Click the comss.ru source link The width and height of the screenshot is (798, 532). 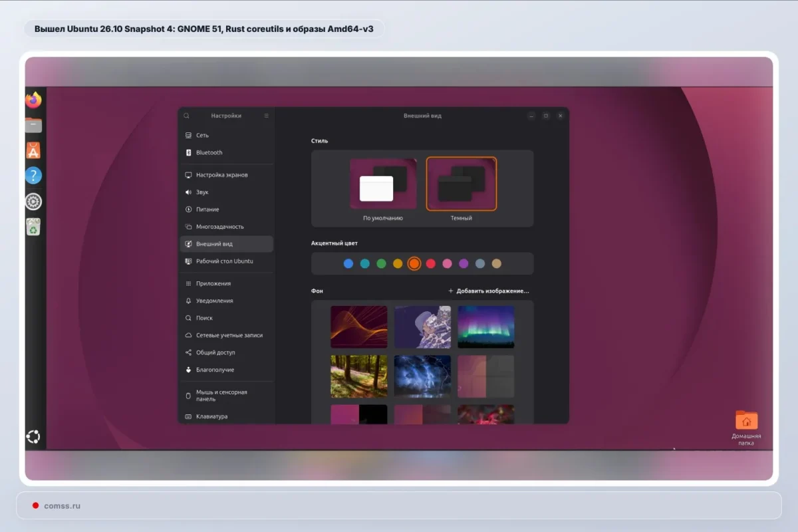pyautogui.click(x=63, y=506)
